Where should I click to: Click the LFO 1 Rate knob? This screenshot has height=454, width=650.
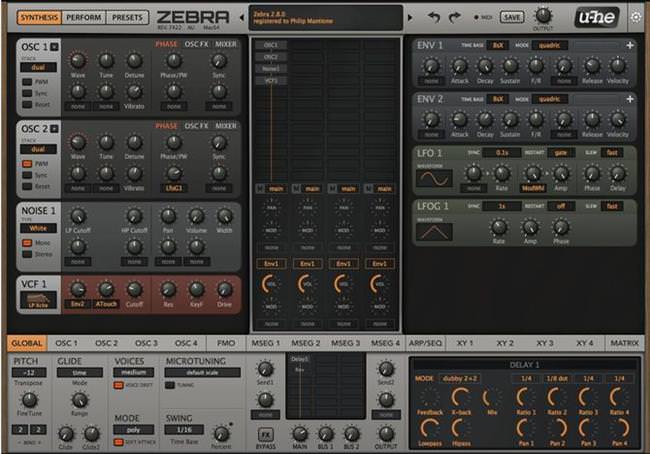pyautogui.click(x=502, y=173)
